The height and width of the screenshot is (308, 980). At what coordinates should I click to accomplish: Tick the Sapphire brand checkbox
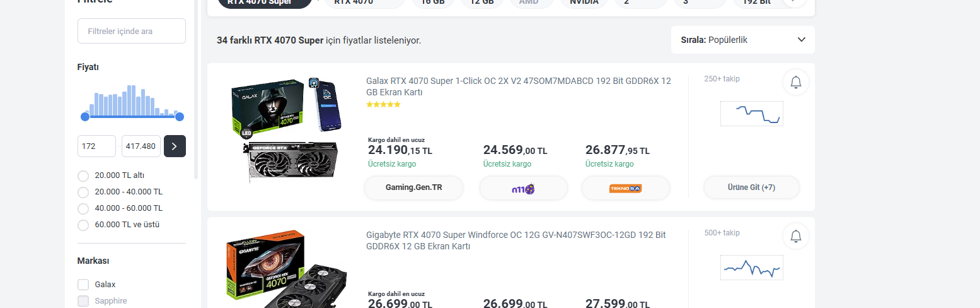coord(83,301)
